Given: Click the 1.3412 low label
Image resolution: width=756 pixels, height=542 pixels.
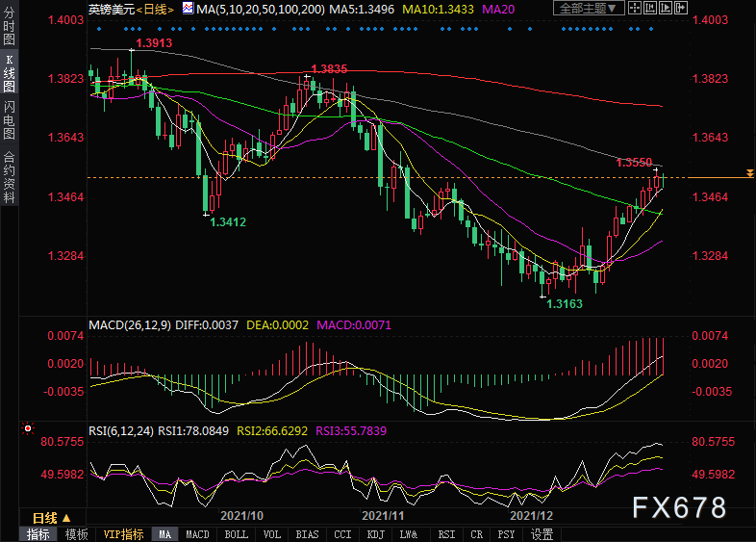Looking at the screenshot, I should (228, 222).
